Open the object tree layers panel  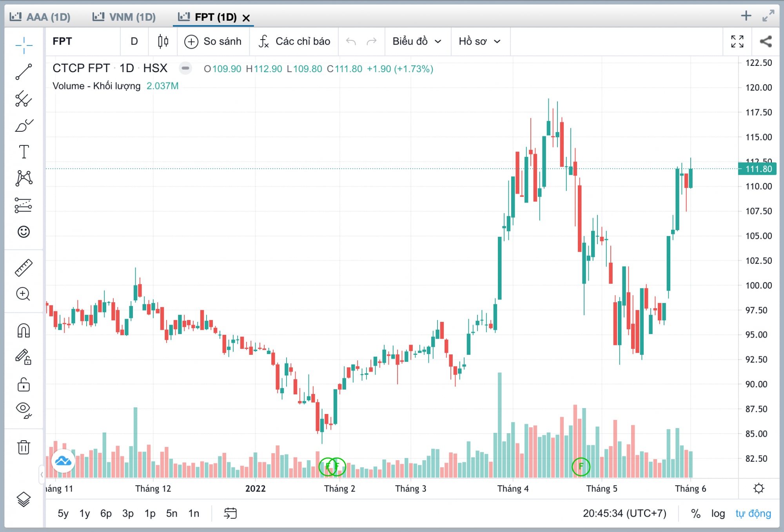click(x=24, y=499)
